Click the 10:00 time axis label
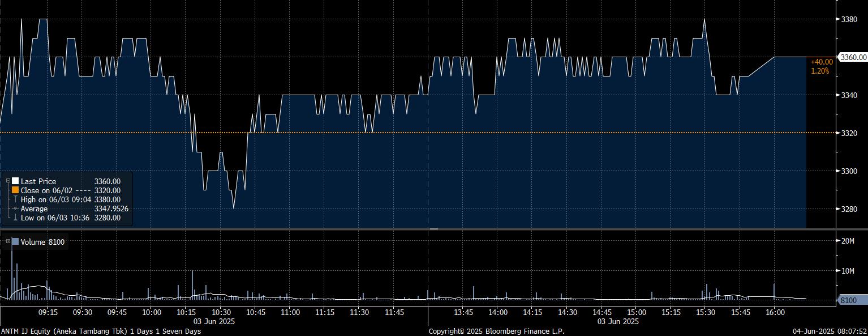 (x=152, y=312)
